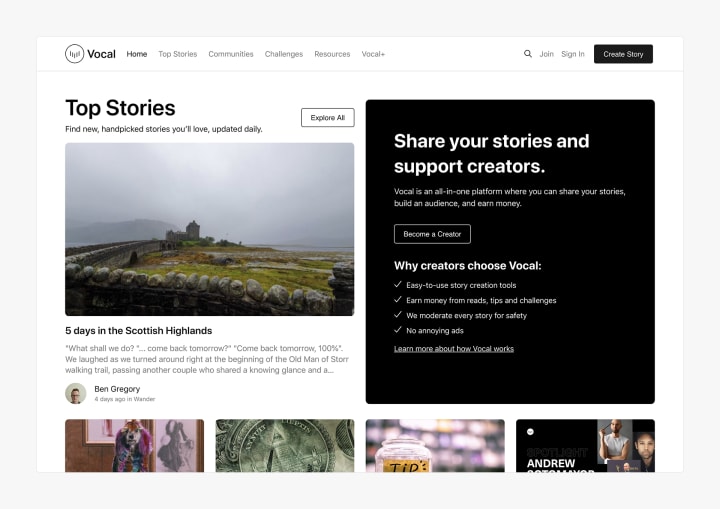Click the Wander community link
Viewport: 720px width, 509px height.
coord(144,399)
